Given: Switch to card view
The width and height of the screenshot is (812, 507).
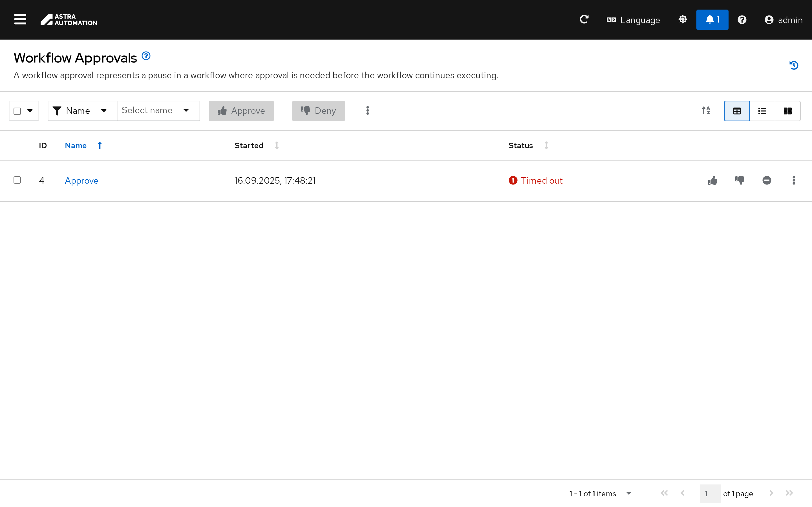Looking at the screenshot, I should pos(787,111).
